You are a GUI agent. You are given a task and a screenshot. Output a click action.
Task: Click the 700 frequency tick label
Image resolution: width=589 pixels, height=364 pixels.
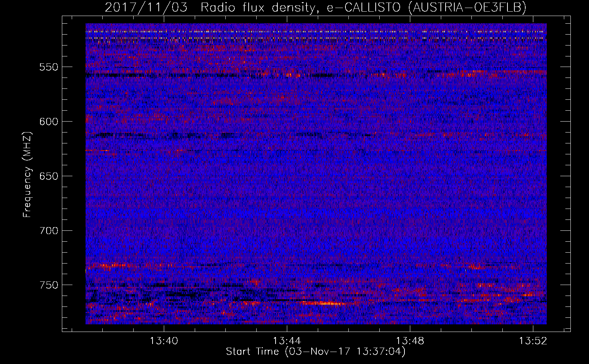click(x=49, y=231)
